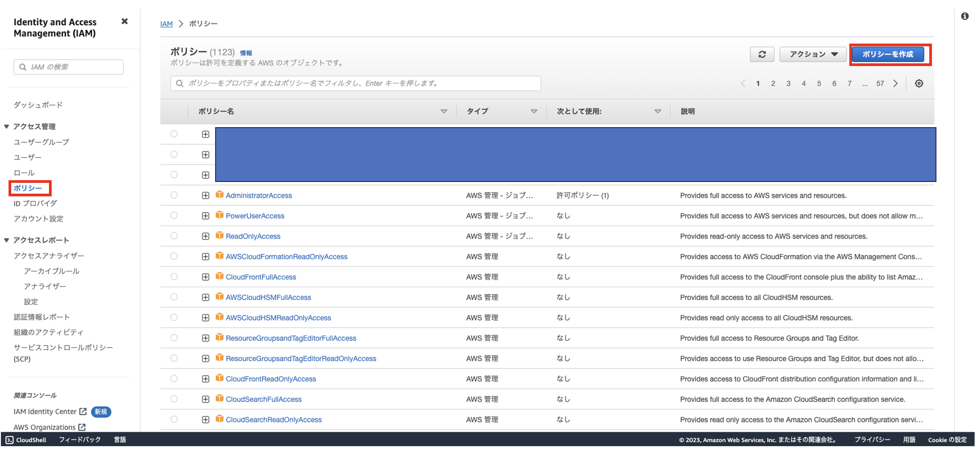Click the IAM breadcrumb link
Image resolution: width=980 pixels, height=452 pixels.
pos(167,24)
